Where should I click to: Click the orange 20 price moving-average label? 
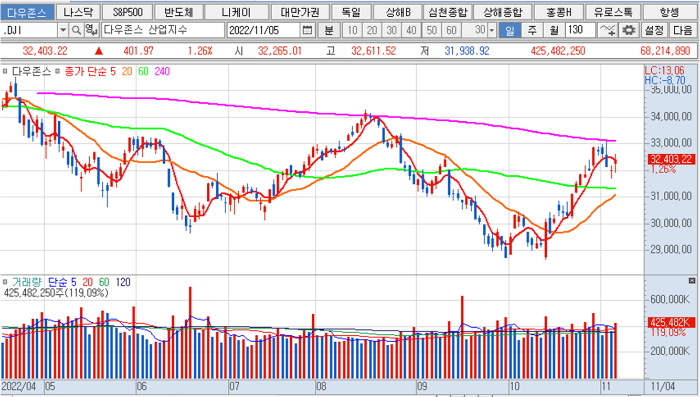(127, 71)
